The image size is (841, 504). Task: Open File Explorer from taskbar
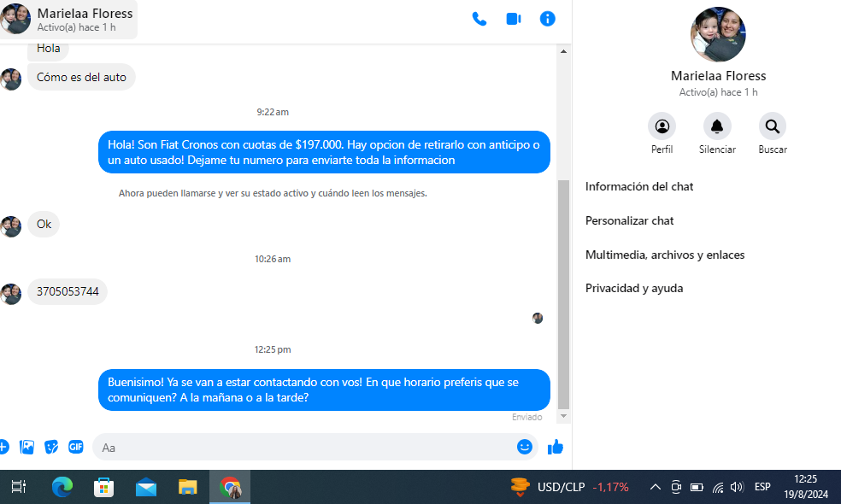pyautogui.click(x=188, y=487)
